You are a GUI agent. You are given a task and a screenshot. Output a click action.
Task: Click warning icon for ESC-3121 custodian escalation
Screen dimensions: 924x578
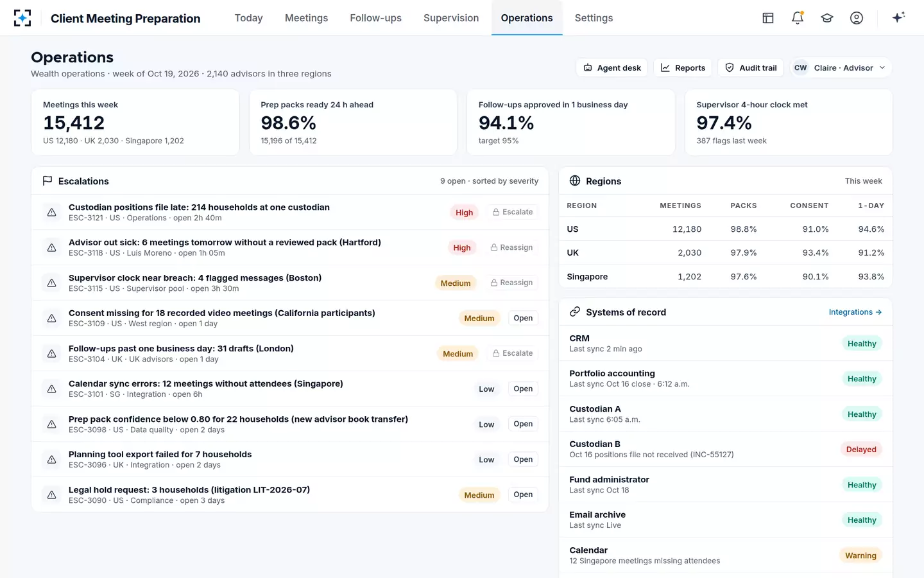pos(52,212)
